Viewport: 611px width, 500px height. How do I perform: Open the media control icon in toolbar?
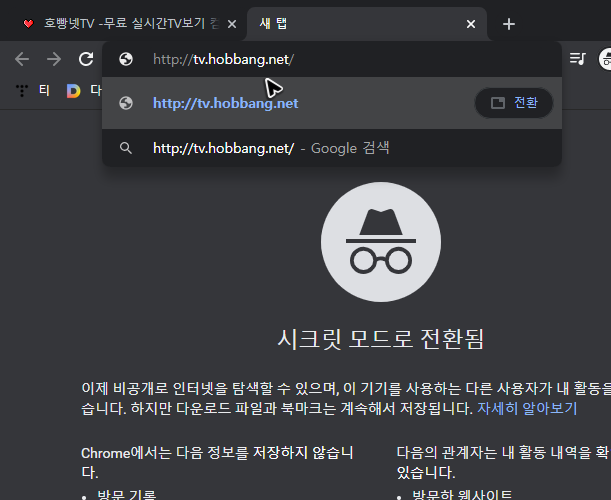pyautogui.click(x=577, y=59)
